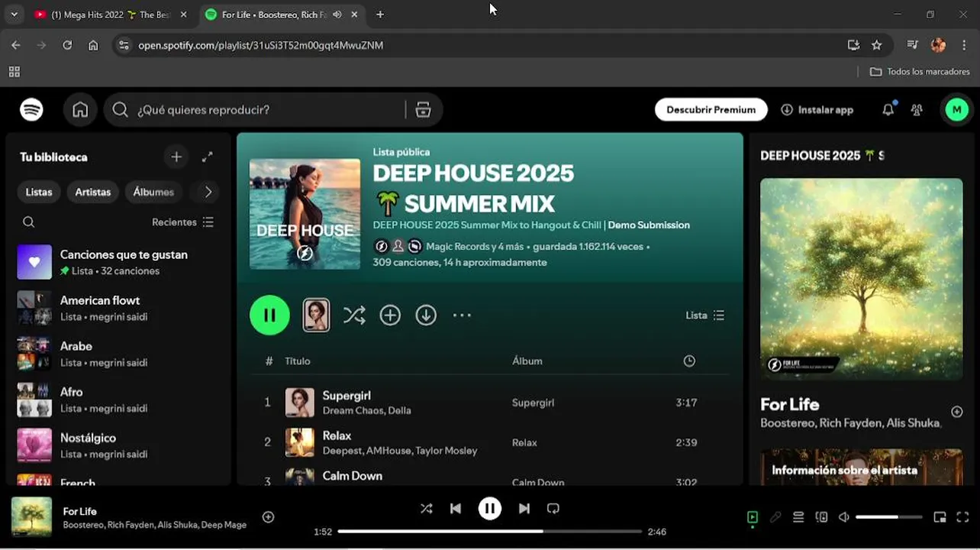Pause playlist with large green button
This screenshot has height=550, width=980.
point(269,315)
